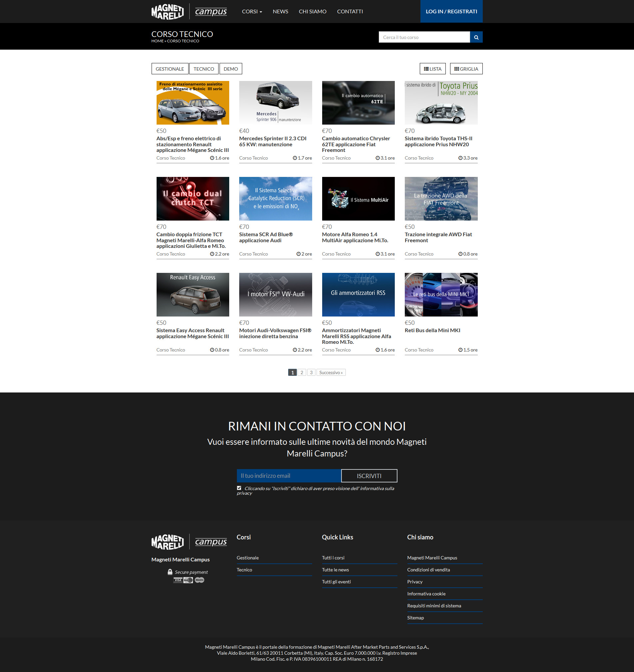
Task: Click the Secure payment padlock icon
Action: [x=170, y=572]
